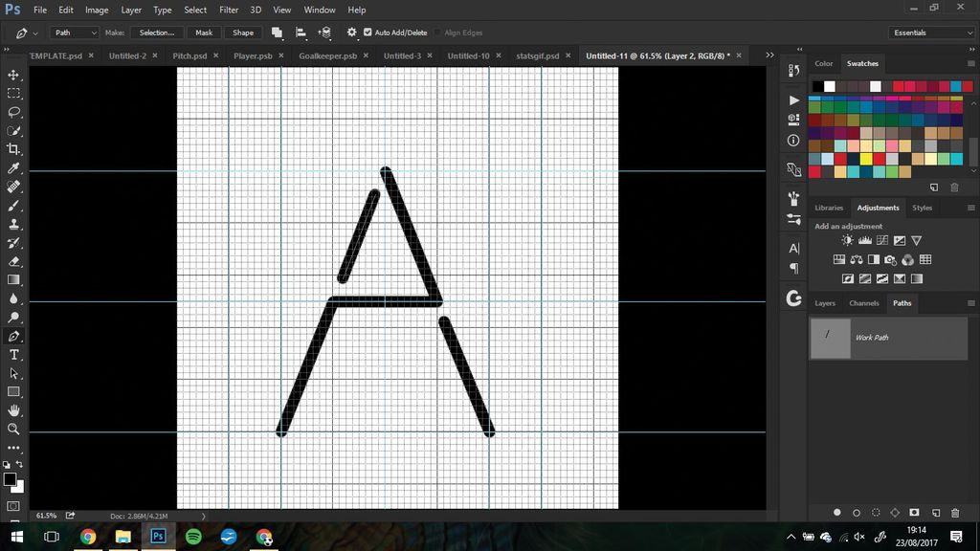
Task: Open the path operations settings gear
Action: pyautogui.click(x=351, y=32)
